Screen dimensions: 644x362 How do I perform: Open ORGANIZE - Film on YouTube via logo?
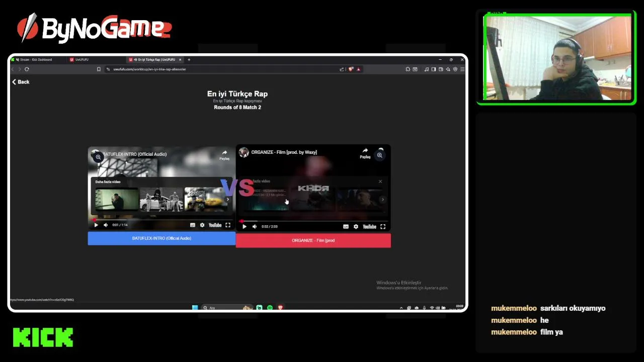point(369,227)
